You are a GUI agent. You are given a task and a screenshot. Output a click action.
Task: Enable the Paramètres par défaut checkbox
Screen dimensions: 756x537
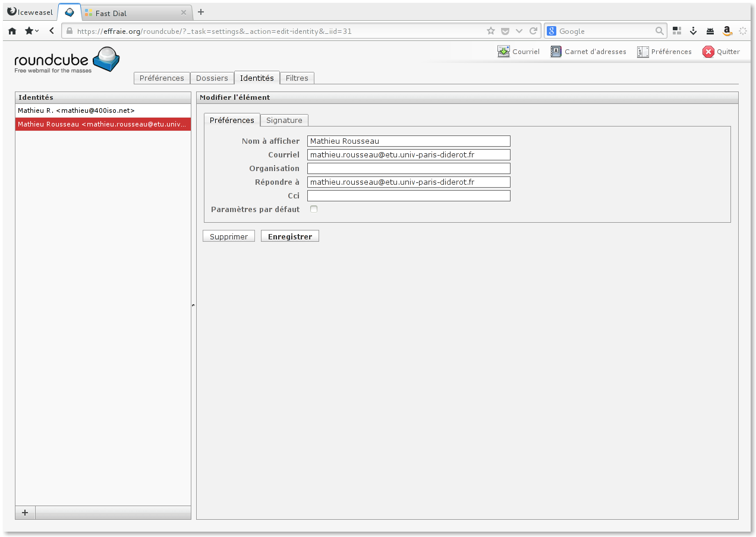pos(314,209)
